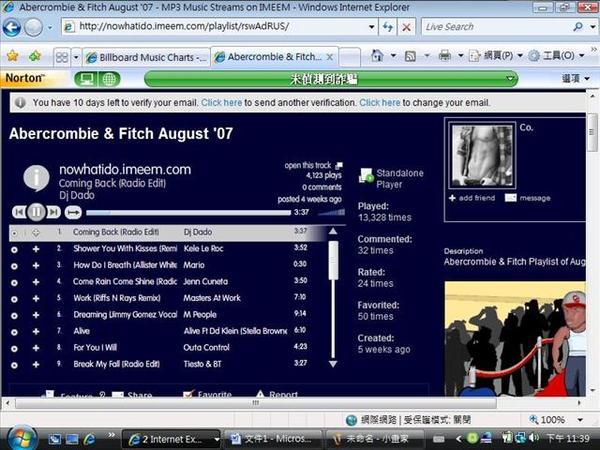Pause the currently playing track
This screenshot has height=450, width=600.
click(36, 212)
